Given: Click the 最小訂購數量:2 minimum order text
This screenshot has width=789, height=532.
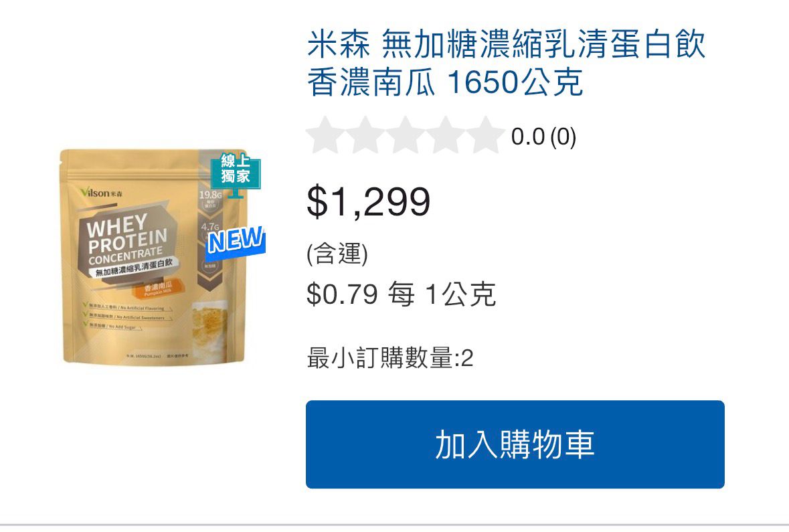Looking at the screenshot, I should [x=390, y=358].
